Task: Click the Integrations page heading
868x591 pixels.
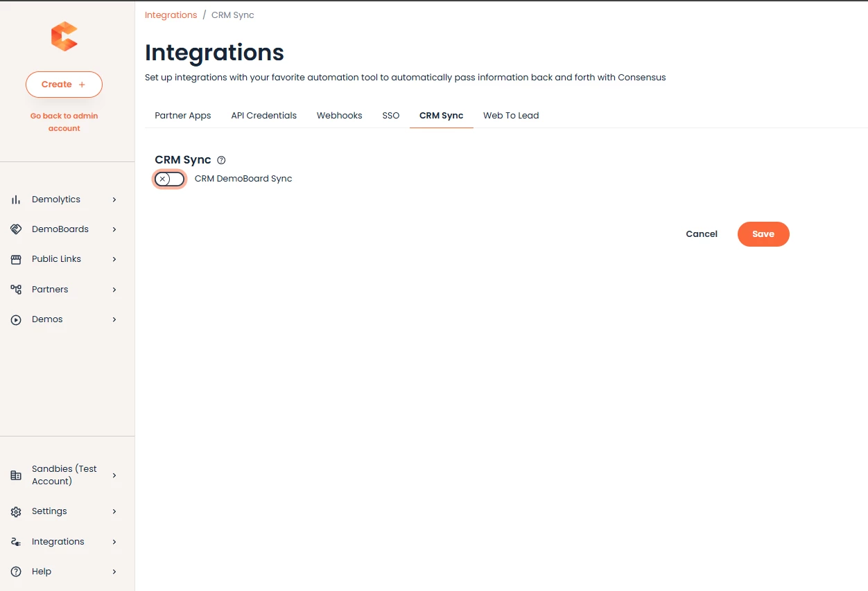Action: pyautogui.click(x=214, y=53)
